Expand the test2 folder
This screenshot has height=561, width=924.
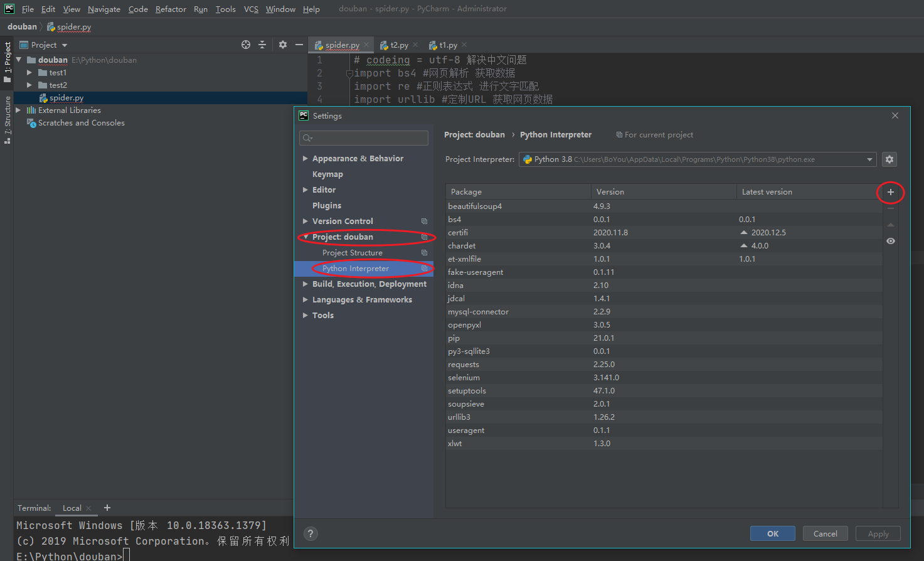point(29,85)
